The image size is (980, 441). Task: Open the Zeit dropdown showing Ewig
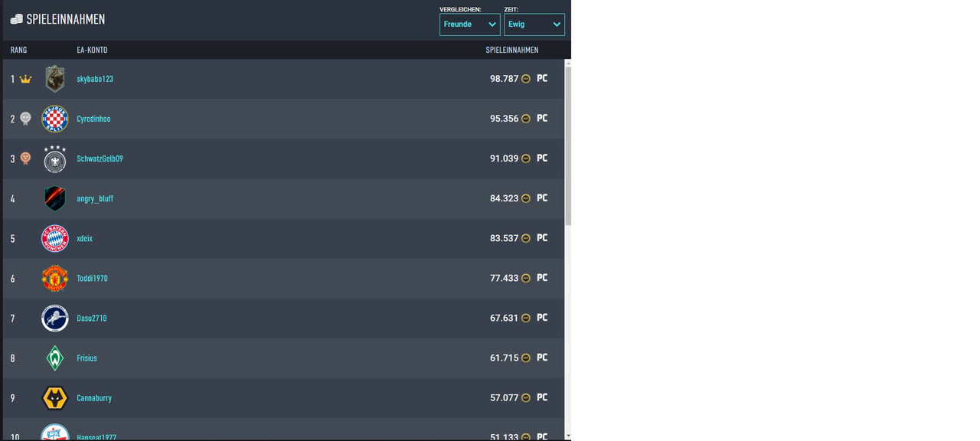coord(534,24)
